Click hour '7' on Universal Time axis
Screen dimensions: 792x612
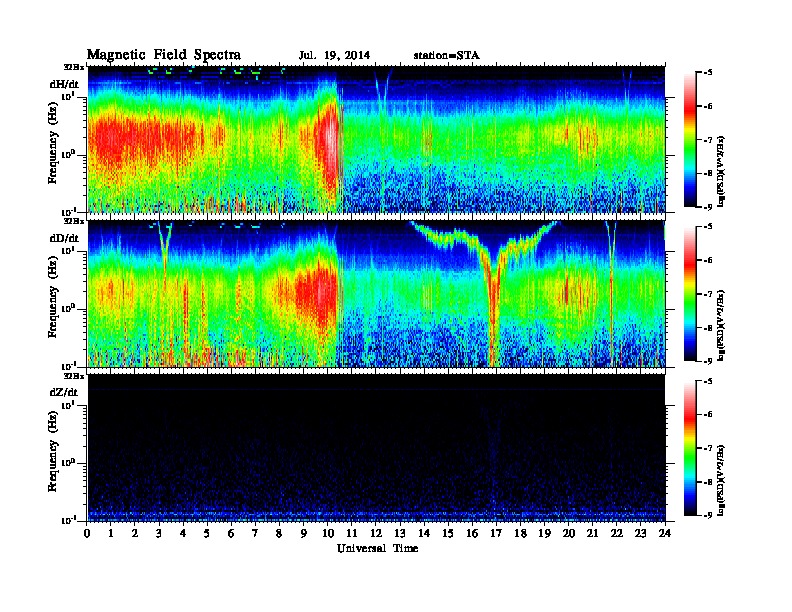(256, 533)
